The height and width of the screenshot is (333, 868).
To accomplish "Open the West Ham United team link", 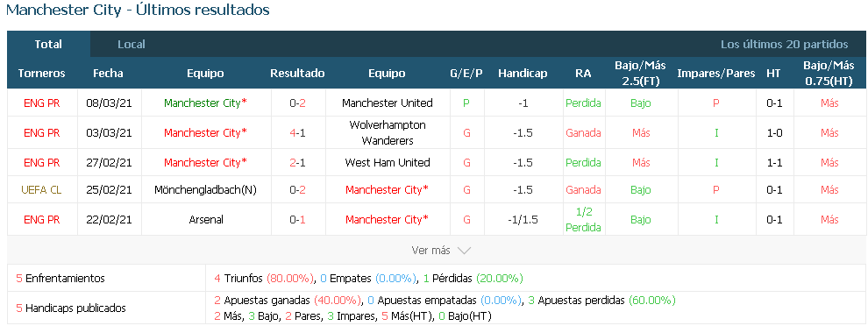I will tap(387, 163).
